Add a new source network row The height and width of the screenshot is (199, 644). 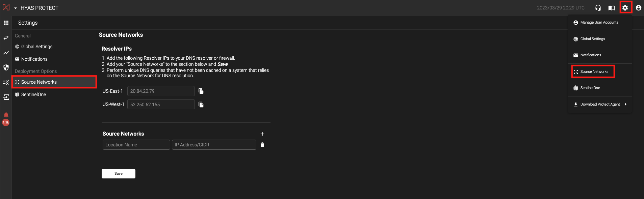[262, 134]
